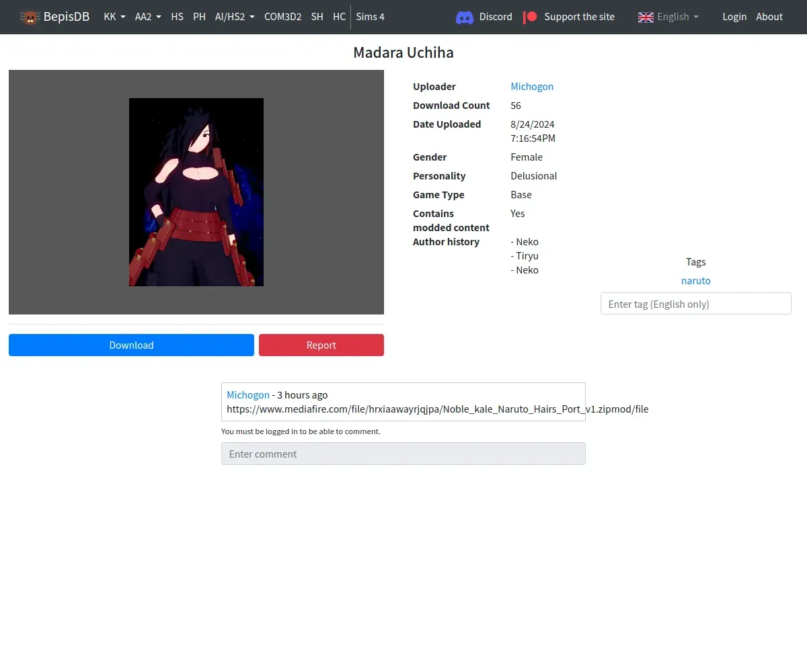Click the Patreon support icon
The height and width of the screenshot is (672, 807).
click(530, 17)
